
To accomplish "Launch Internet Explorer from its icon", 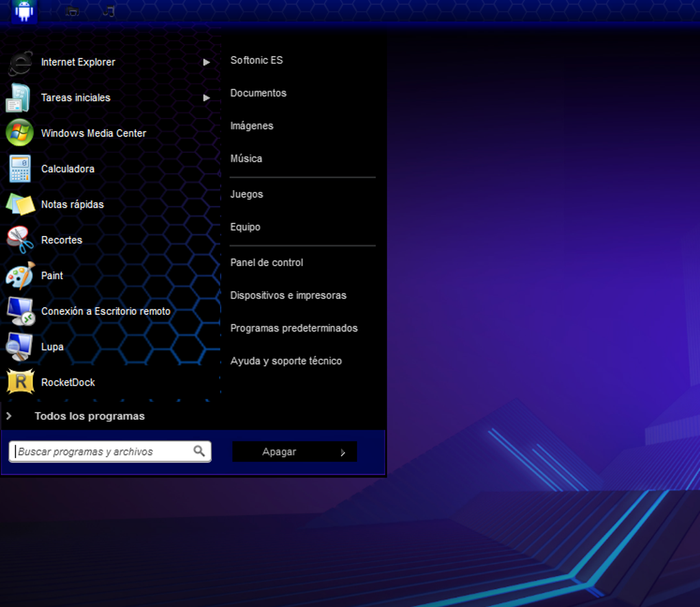I will [x=20, y=62].
